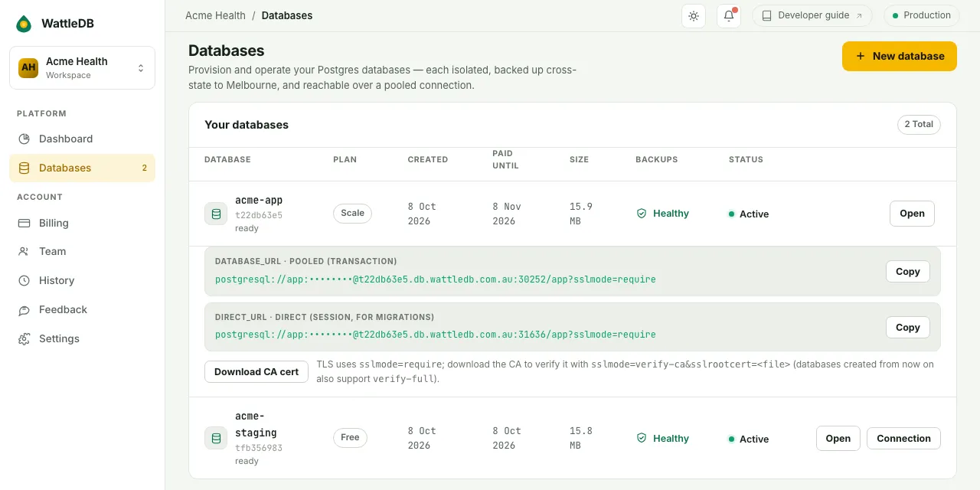980x490 pixels.
Task: Toggle the light/dark theme sun icon
Action: click(694, 15)
